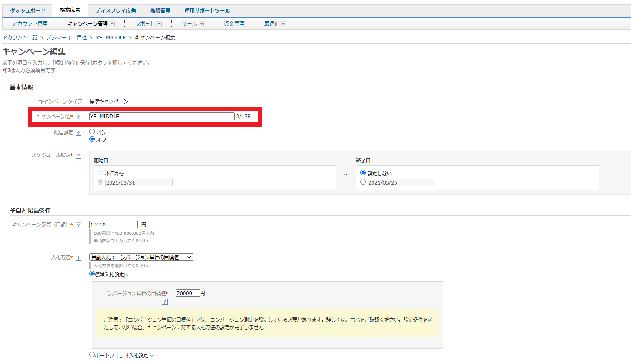Screen dimensions: 631x364
Task: Click help icon for ポートフォリオ入札設定
Action: pyautogui.click(x=152, y=356)
